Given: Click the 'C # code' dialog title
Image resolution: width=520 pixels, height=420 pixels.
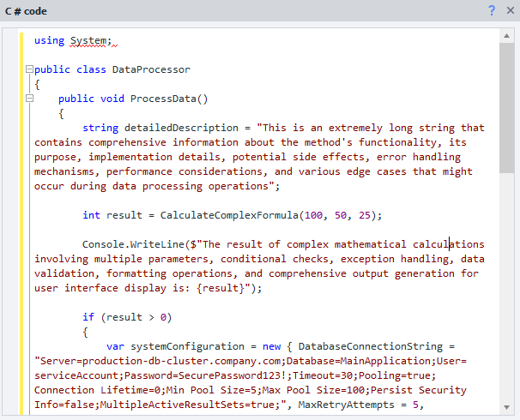Looking at the screenshot, I should click(25, 10).
